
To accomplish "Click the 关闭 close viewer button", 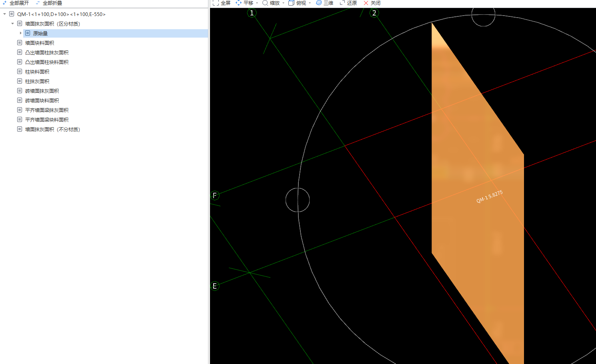I will pos(372,3).
